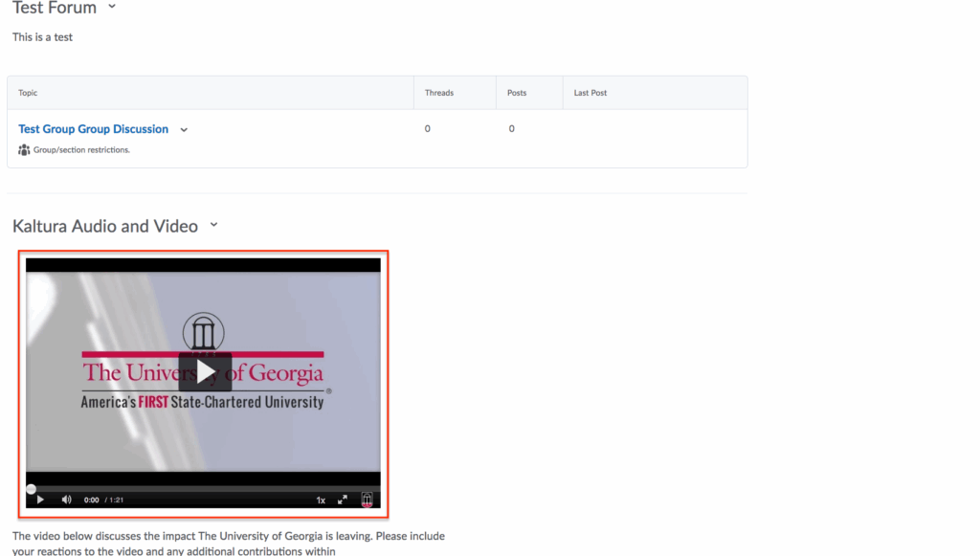Expand the Kaltura Audio and Video chevron

point(213,226)
